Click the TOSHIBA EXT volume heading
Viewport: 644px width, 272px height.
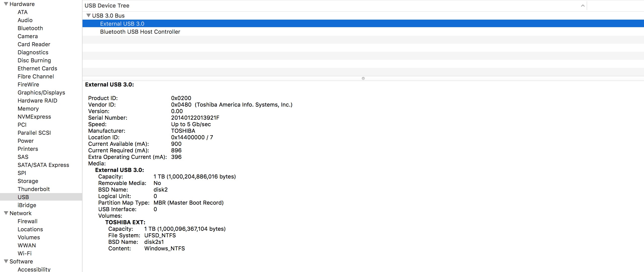tap(125, 222)
